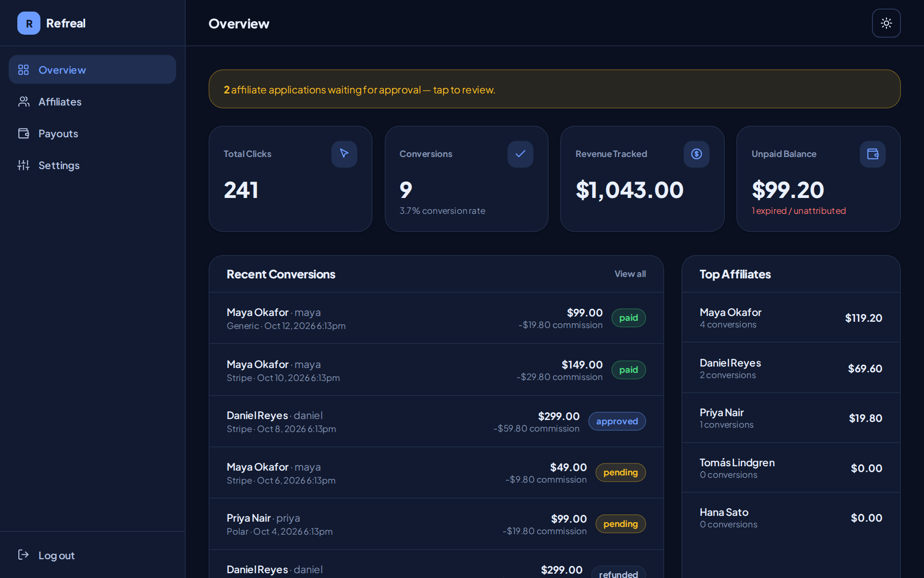The image size is (924, 578).
Task: Click the 241 total clicks value
Action: tap(241, 190)
